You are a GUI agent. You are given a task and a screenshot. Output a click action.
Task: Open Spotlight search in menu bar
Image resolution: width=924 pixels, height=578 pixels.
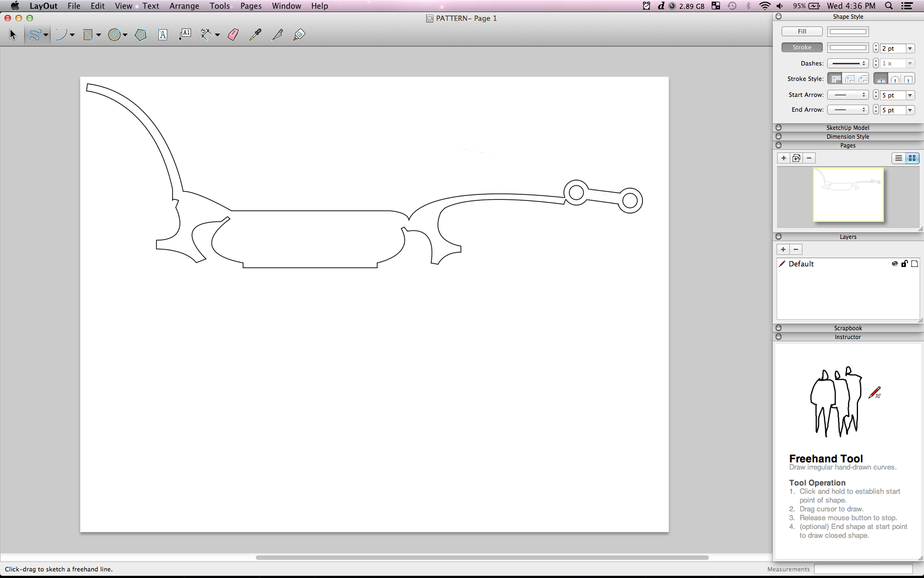pyautogui.click(x=889, y=6)
